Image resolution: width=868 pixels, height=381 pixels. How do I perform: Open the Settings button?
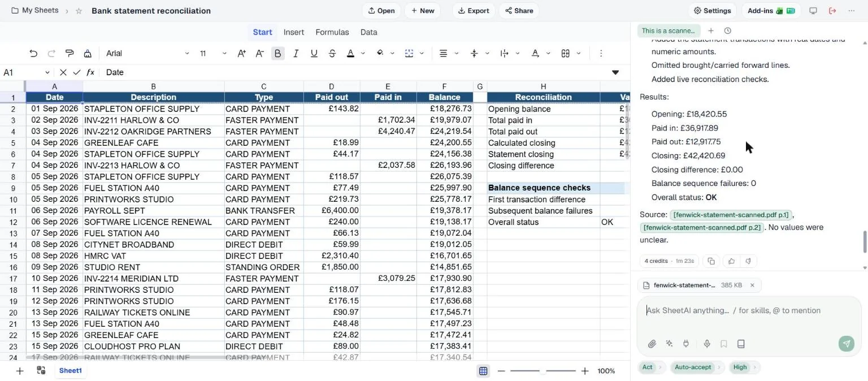(712, 11)
